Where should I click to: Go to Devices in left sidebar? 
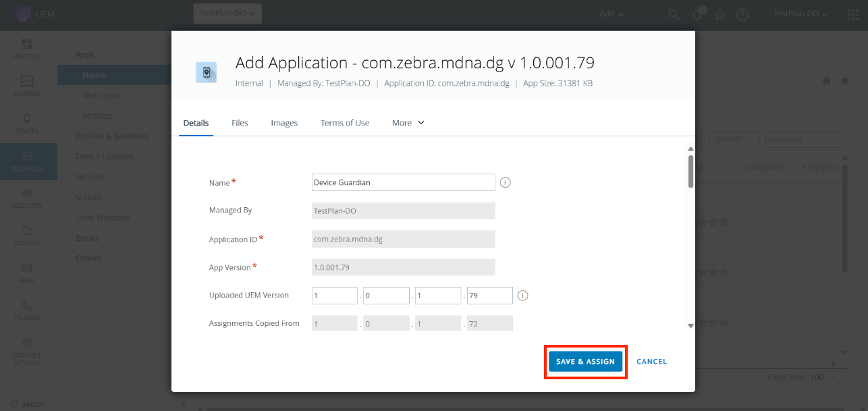(27, 123)
